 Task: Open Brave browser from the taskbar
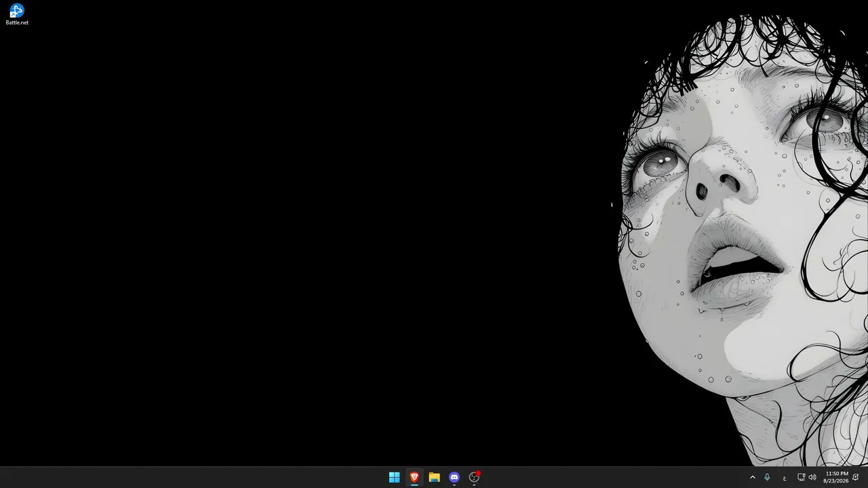coord(414,477)
